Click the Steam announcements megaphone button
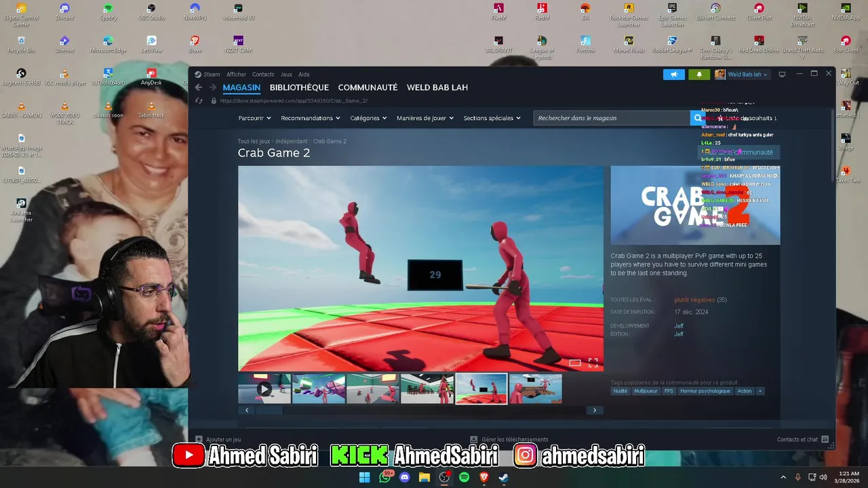 [x=673, y=75]
